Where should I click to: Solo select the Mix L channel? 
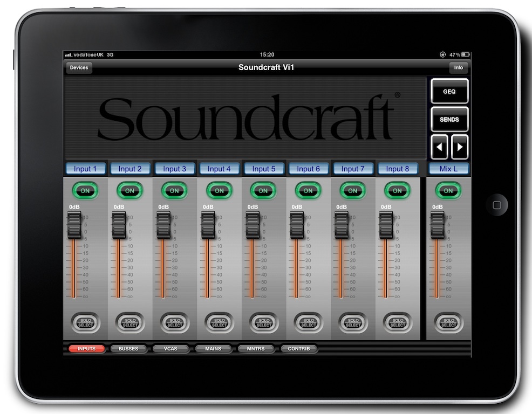448,322
